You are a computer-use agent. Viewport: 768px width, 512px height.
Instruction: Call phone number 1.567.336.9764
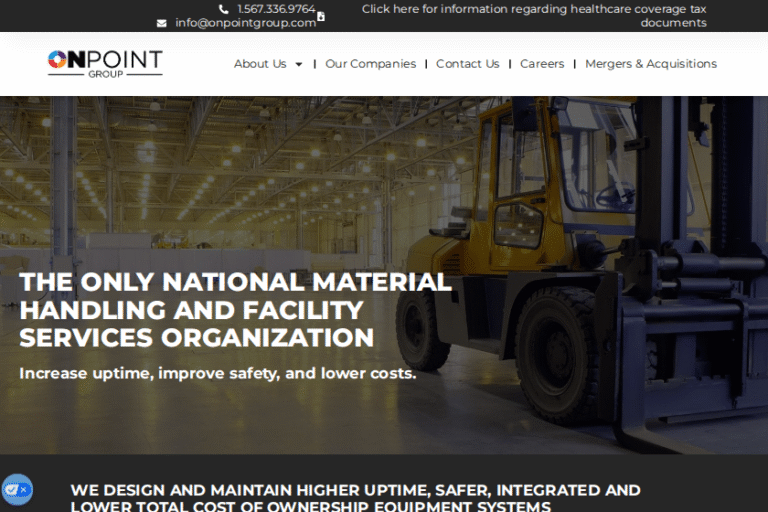[x=276, y=9]
